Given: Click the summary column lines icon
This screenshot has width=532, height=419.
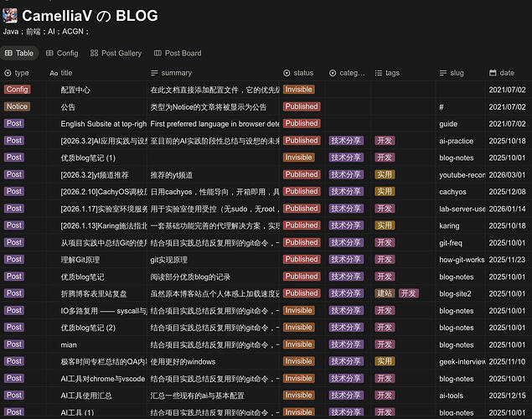Looking at the screenshot, I should (154, 73).
